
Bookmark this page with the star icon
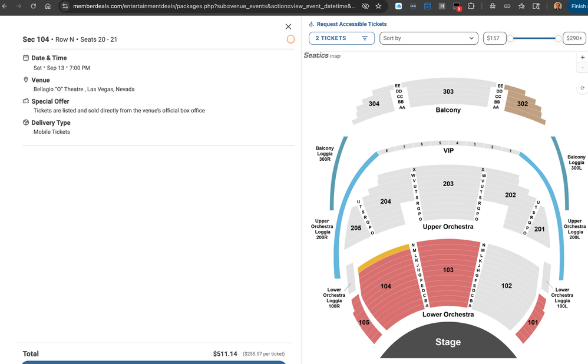[x=378, y=6]
